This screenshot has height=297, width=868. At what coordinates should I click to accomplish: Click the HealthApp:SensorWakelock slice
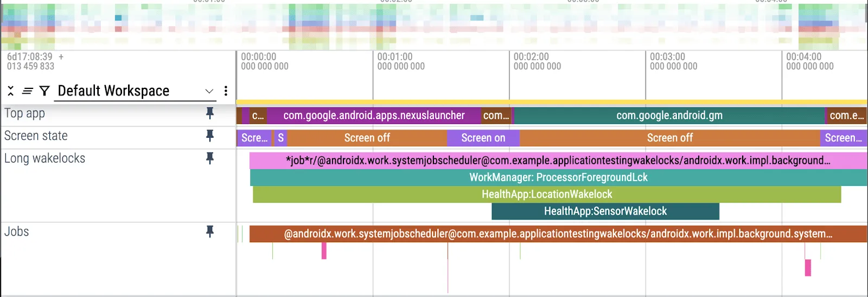pos(605,211)
